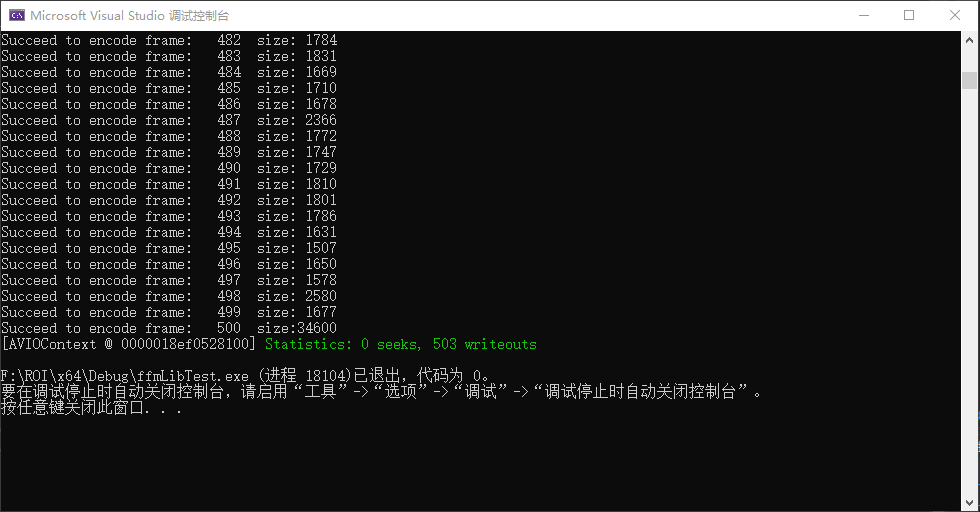Close the Visual Studio debug console

tap(955, 15)
